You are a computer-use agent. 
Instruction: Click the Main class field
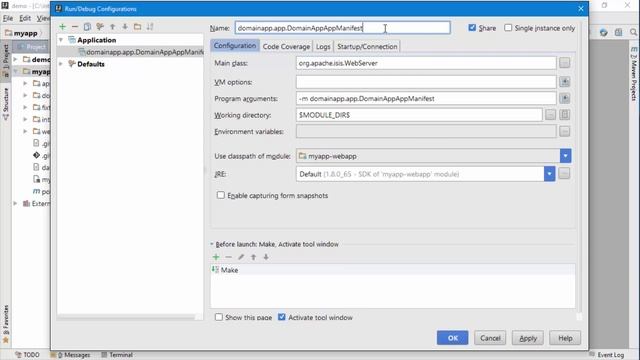coord(426,63)
